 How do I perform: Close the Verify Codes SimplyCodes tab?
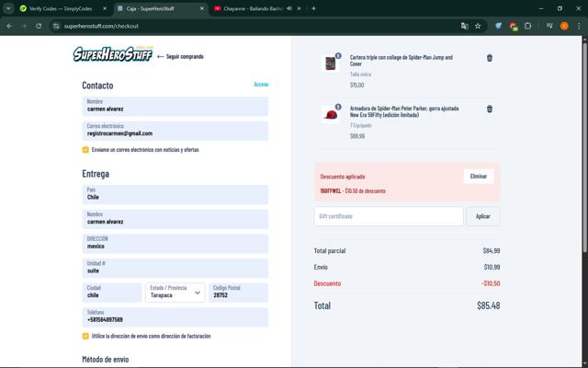(105, 8)
